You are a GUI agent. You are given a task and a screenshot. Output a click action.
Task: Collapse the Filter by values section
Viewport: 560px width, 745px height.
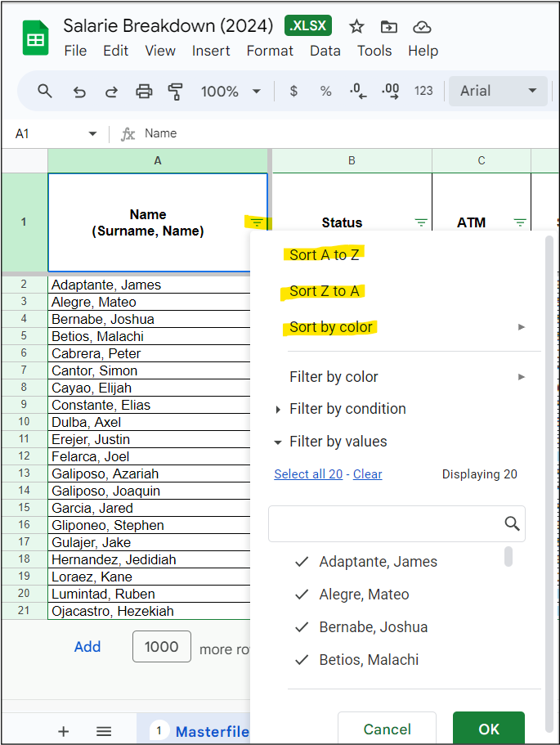278,442
